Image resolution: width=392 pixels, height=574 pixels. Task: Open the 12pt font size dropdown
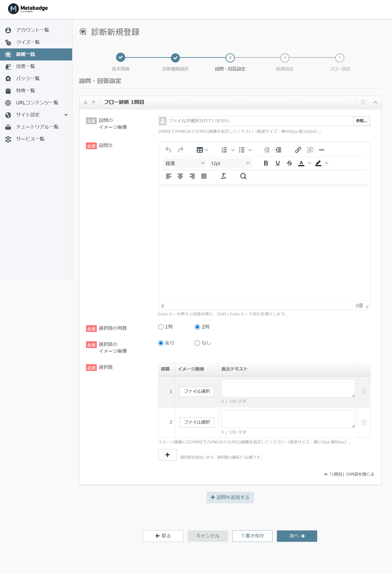(230, 163)
